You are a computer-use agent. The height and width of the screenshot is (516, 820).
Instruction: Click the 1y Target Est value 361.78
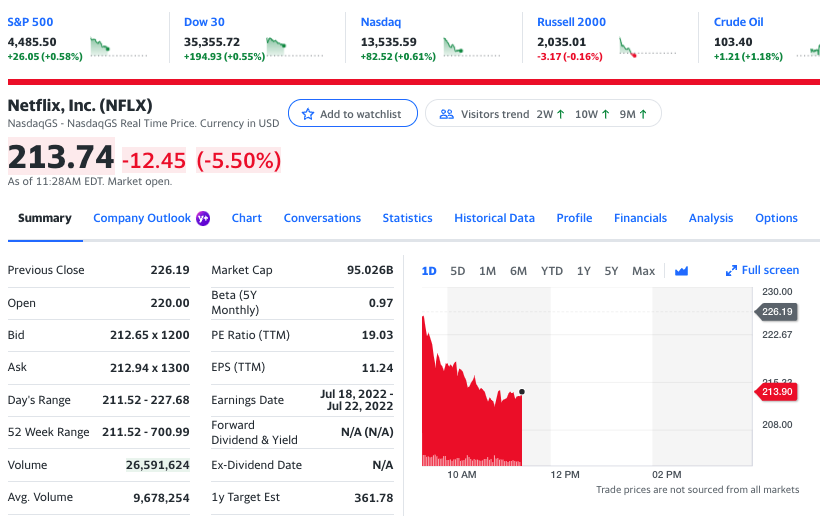(x=374, y=498)
